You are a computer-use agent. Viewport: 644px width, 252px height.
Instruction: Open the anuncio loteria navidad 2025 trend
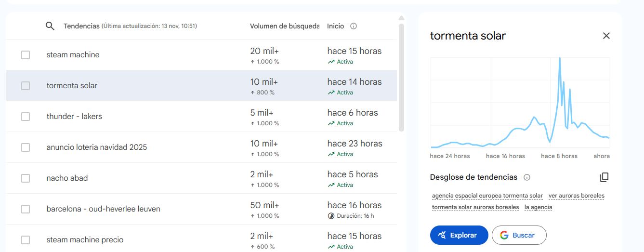[201, 147]
